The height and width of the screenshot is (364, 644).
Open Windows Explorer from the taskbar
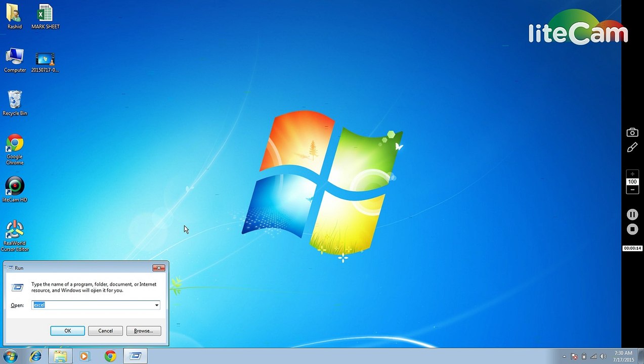coord(60,356)
